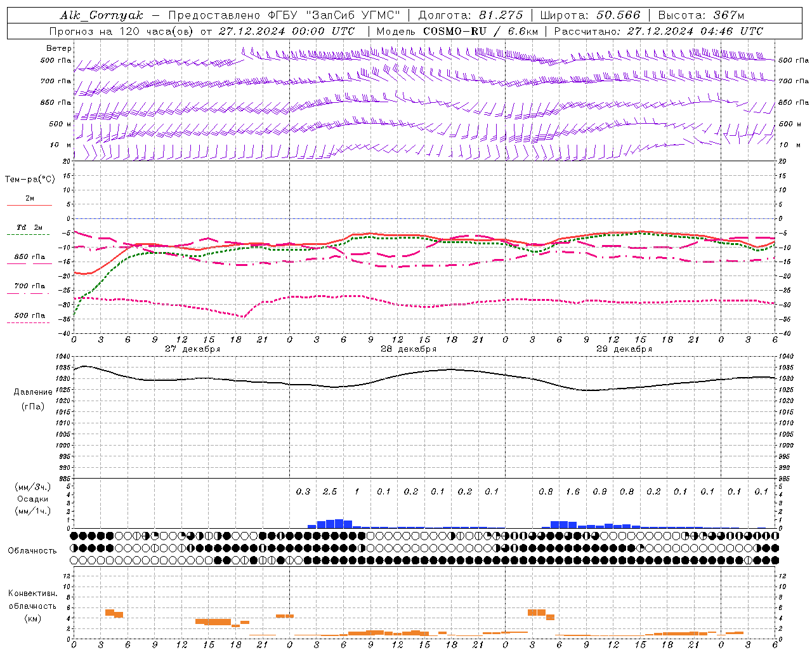Click the station title Alk_Gornyak
812x650 pixels.
[x=101, y=15]
